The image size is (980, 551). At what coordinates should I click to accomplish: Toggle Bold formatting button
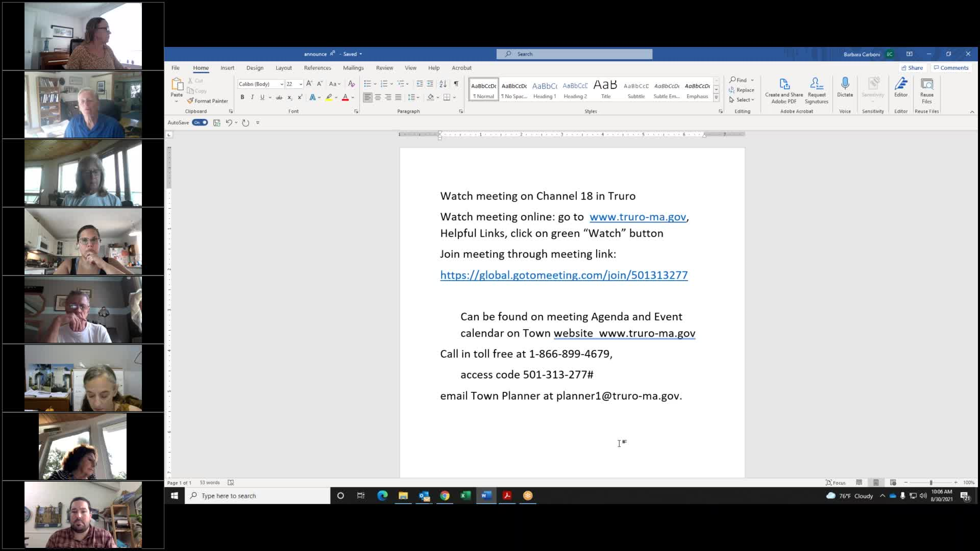pos(242,97)
